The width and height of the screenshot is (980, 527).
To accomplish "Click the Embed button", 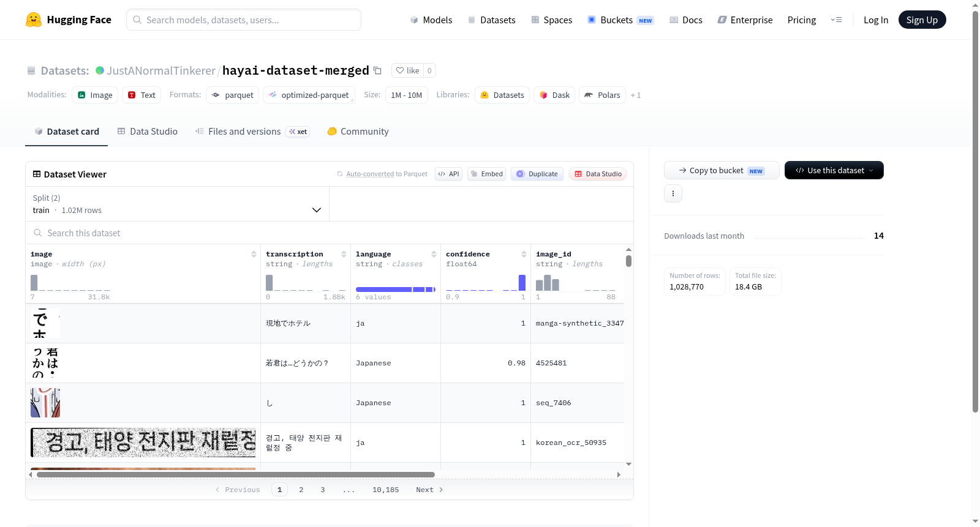I will click(x=486, y=174).
